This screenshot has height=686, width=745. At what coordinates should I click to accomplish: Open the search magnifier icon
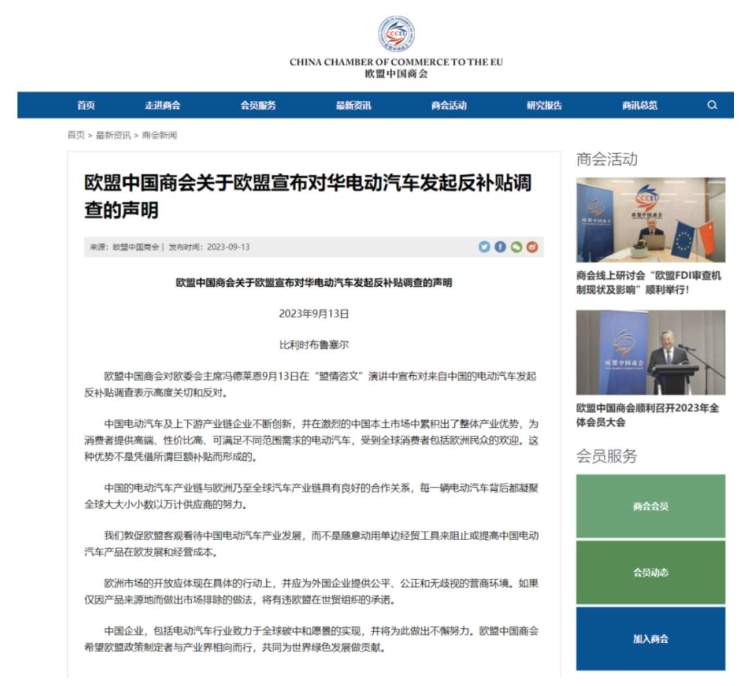coord(712,105)
